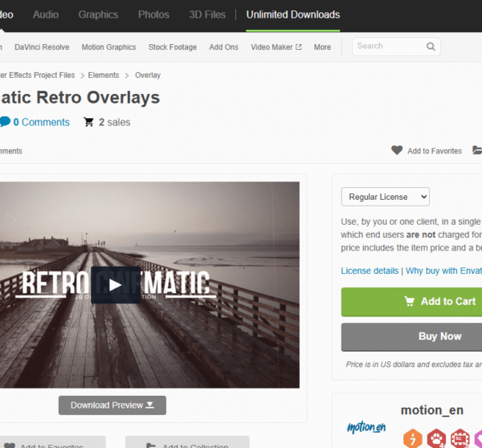Image resolution: width=482 pixels, height=448 pixels.
Task: Play the Retro Cinematic preview video
Action: (116, 285)
